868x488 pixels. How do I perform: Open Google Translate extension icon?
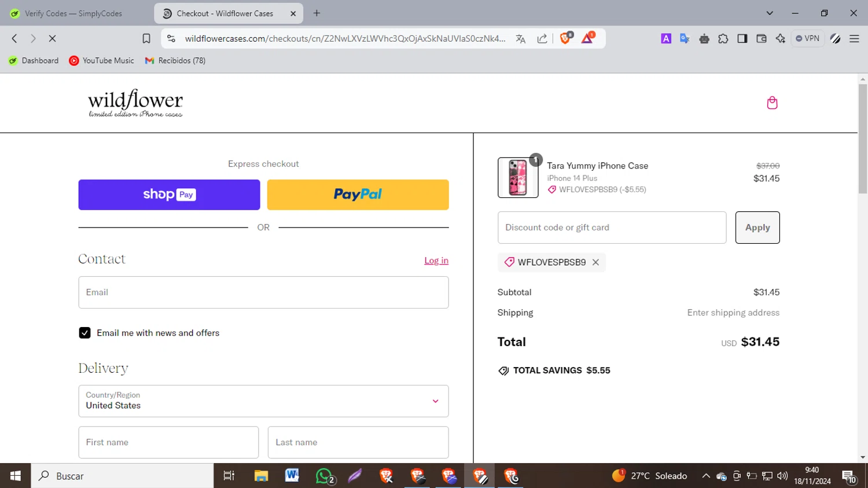pos(685,38)
